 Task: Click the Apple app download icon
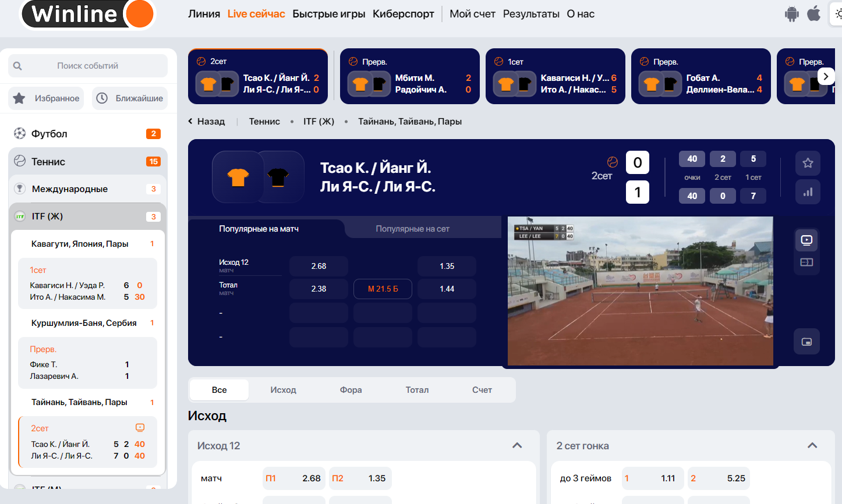coord(813,13)
